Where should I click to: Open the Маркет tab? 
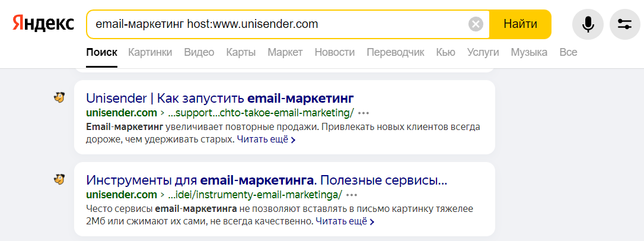click(285, 52)
